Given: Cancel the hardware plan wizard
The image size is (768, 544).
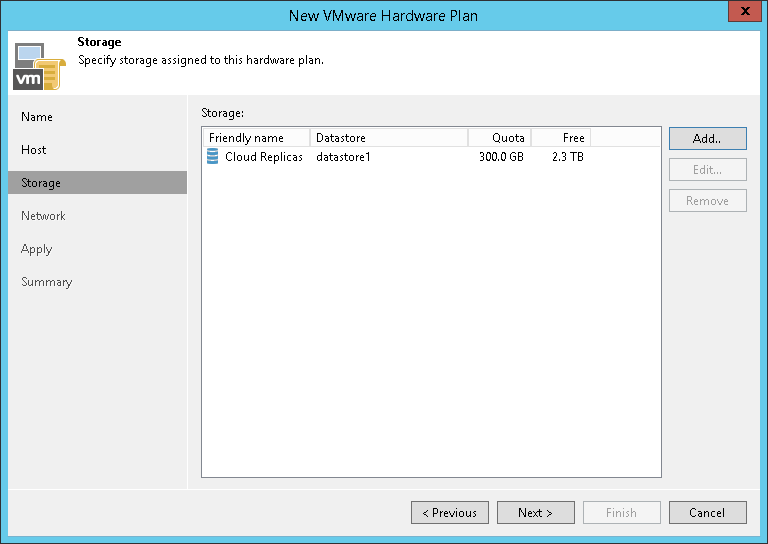Looking at the screenshot, I should tap(707, 513).
